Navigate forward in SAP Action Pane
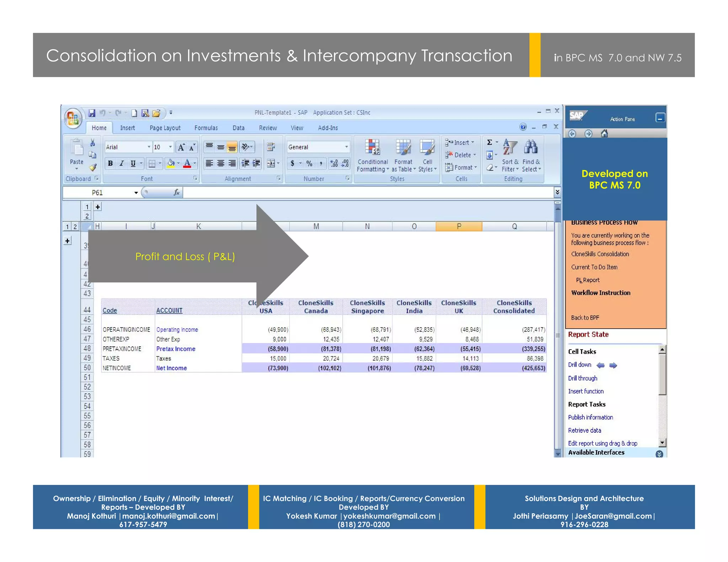This screenshot has height=562, width=728. tap(588, 134)
